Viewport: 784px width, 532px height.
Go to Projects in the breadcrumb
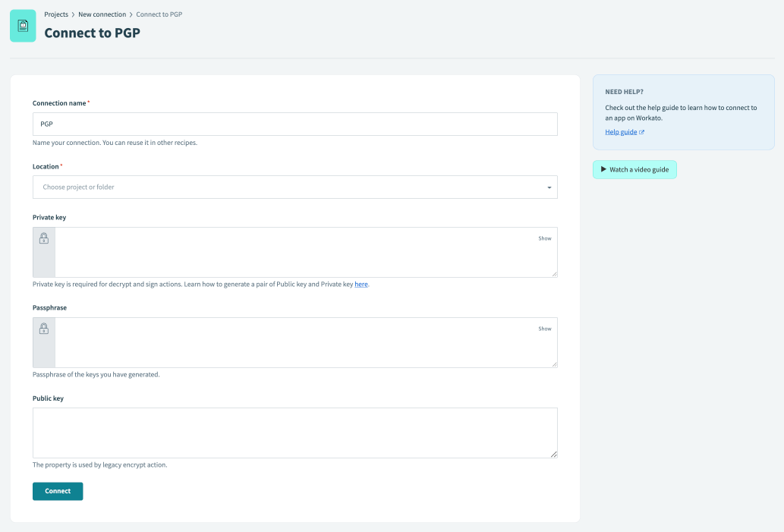[56, 14]
